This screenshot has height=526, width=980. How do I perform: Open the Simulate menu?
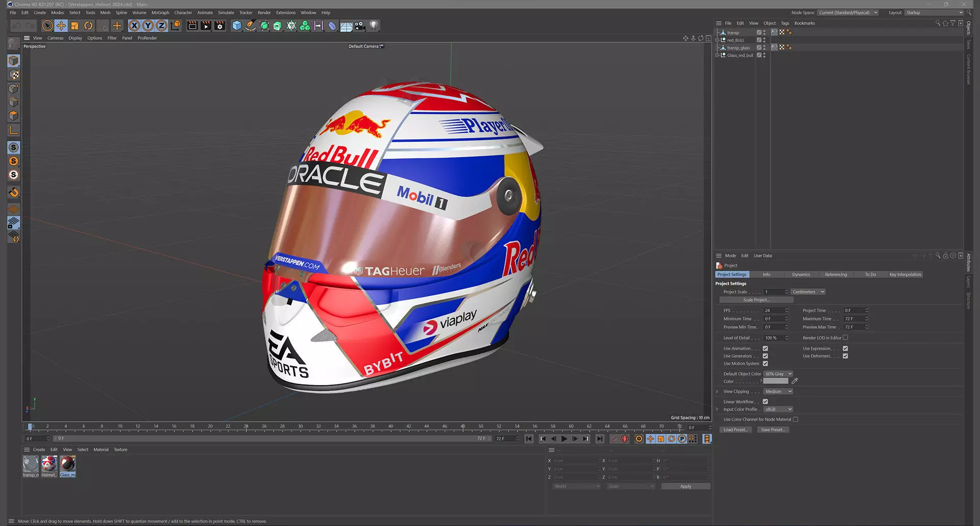226,13
